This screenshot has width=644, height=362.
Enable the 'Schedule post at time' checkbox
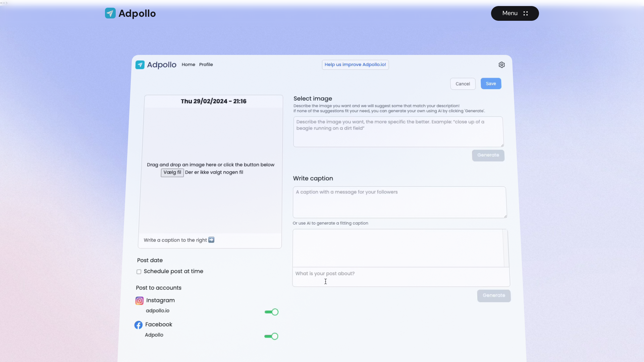139,272
